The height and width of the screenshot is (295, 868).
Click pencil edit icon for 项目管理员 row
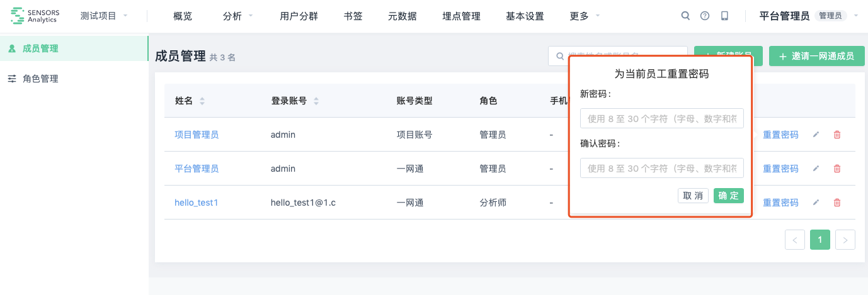[816, 135]
